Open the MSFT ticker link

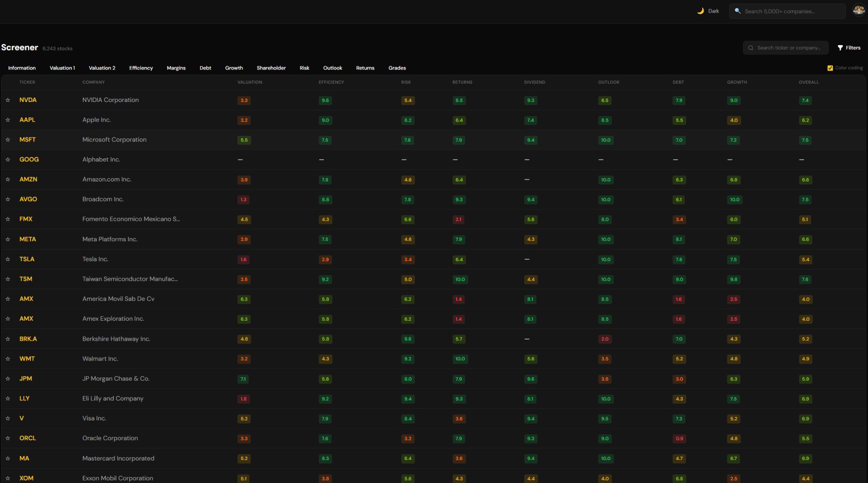click(27, 140)
